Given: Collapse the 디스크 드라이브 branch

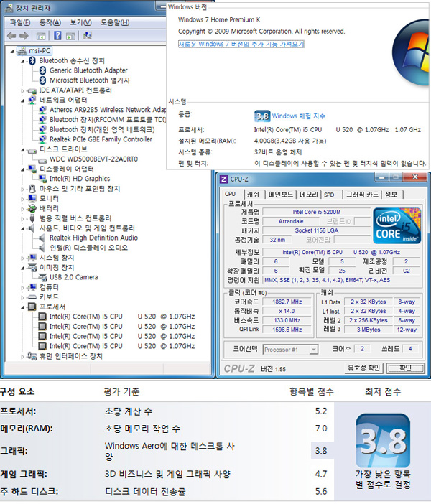Looking at the screenshot, I should click(22, 150).
